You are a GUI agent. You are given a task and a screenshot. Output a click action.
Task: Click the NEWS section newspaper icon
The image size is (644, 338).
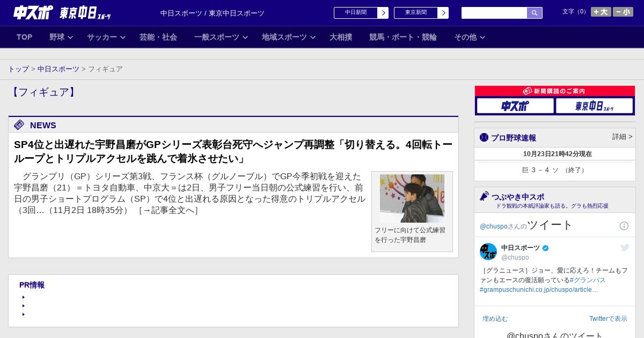click(x=19, y=125)
